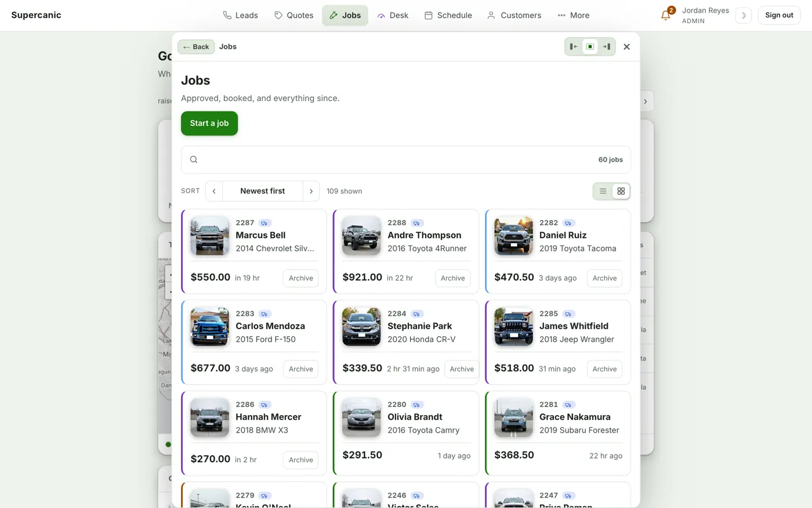Archive Stephanie Park's Honda CR-V job
This screenshot has width=812, height=508.
pos(462,369)
